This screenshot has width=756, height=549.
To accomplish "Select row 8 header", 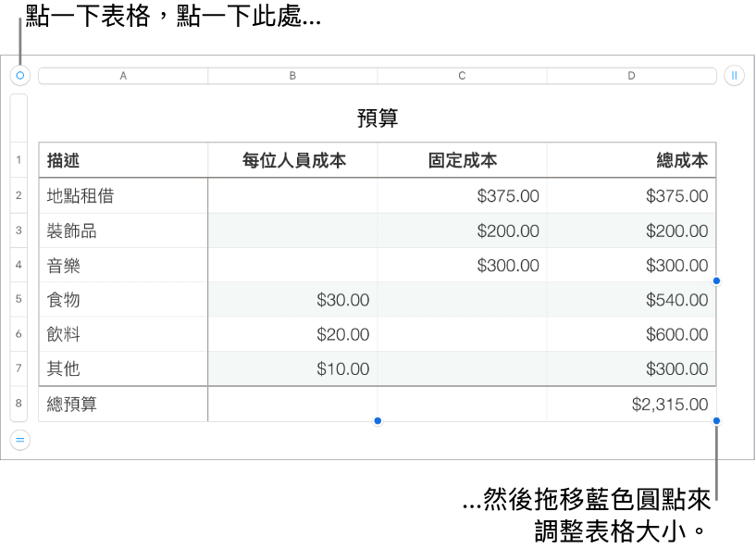I will 19,404.
